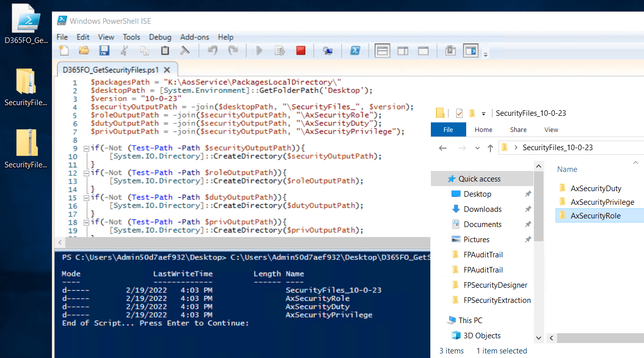Click the Show Command Window icon

(x=450, y=51)
